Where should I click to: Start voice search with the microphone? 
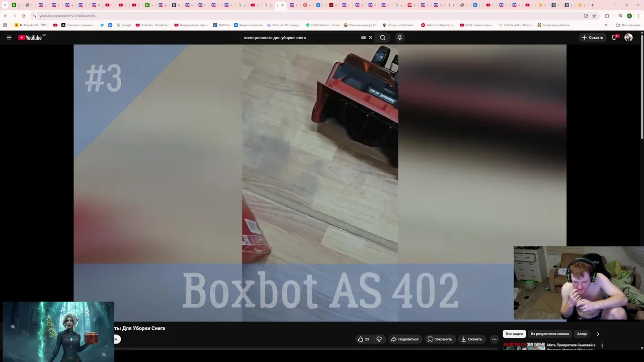[400, 38]
